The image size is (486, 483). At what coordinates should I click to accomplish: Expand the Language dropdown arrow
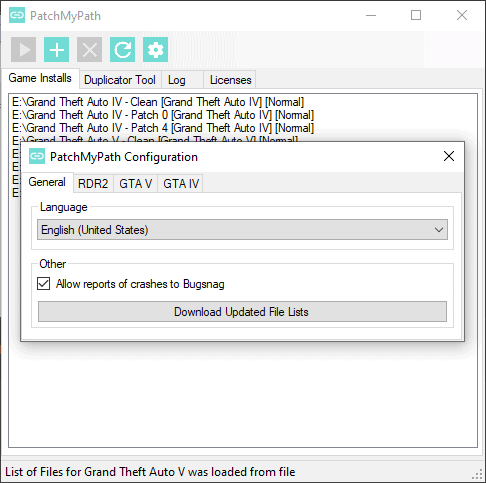click(x=439, y=230)
